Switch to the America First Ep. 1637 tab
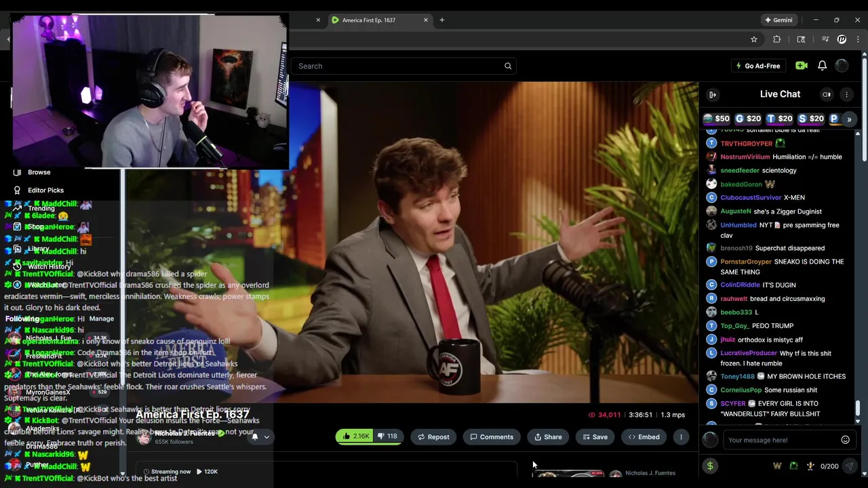This screenshot has height=488, width=868. click(369, 20)
